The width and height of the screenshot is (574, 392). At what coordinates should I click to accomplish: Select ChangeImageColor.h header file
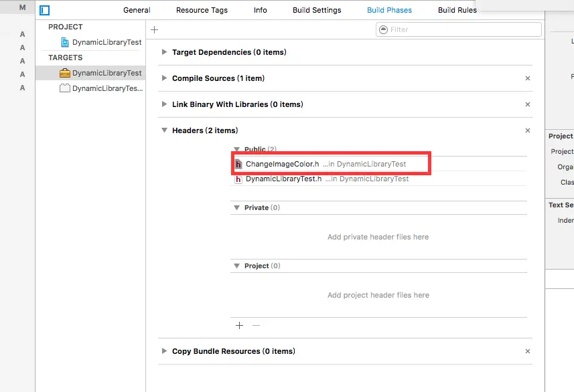tap(379, 164)
